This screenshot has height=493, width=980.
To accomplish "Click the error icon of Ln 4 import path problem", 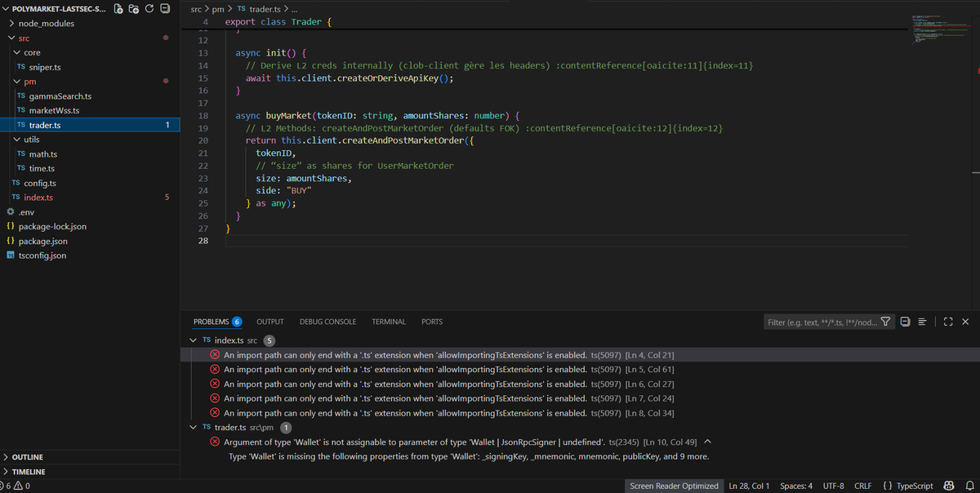I will point(215,355).
